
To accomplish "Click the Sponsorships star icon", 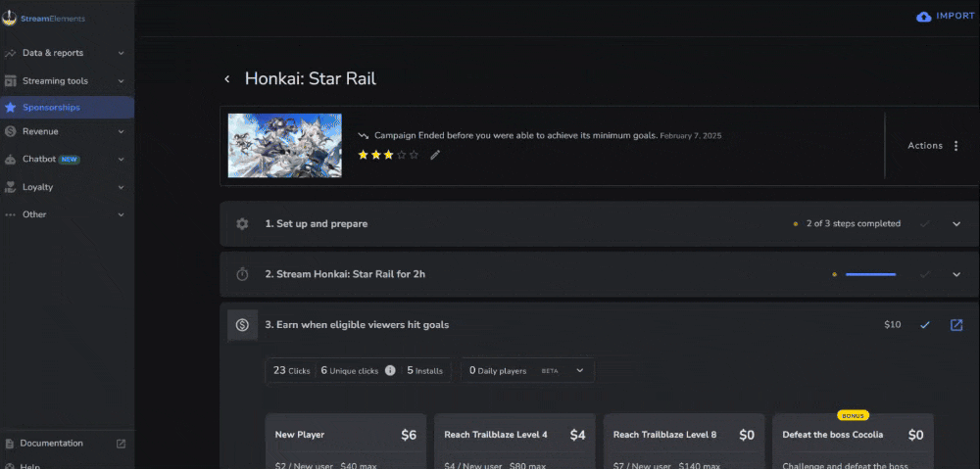I will (x=10, y=108).
